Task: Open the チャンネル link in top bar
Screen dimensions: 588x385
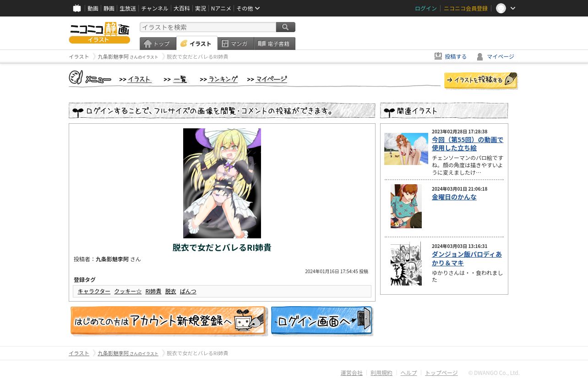Action: click(155, 8)
